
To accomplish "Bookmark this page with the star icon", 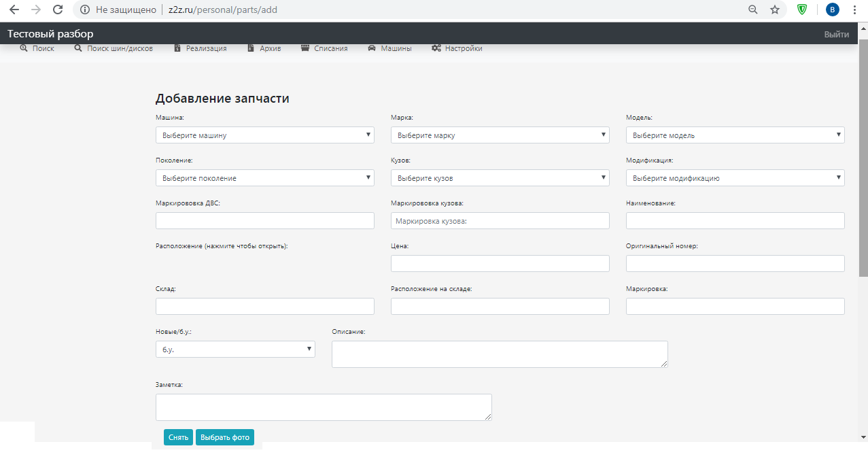I will pos(774,10).
